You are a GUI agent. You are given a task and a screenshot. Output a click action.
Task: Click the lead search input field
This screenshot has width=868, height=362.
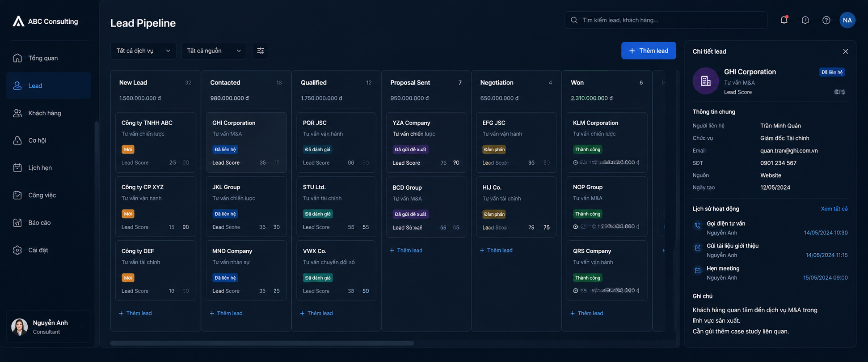tap(666, 20)
